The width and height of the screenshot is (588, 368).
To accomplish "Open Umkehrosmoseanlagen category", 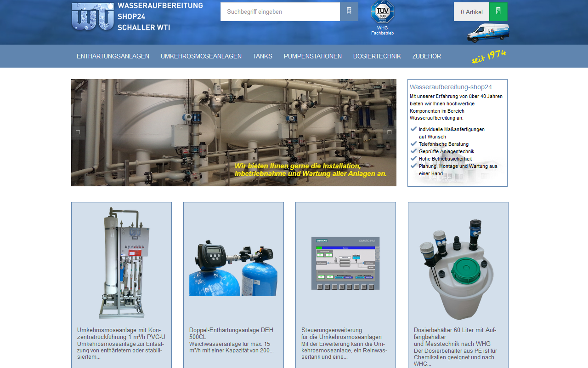I will (x=201, y=56).
